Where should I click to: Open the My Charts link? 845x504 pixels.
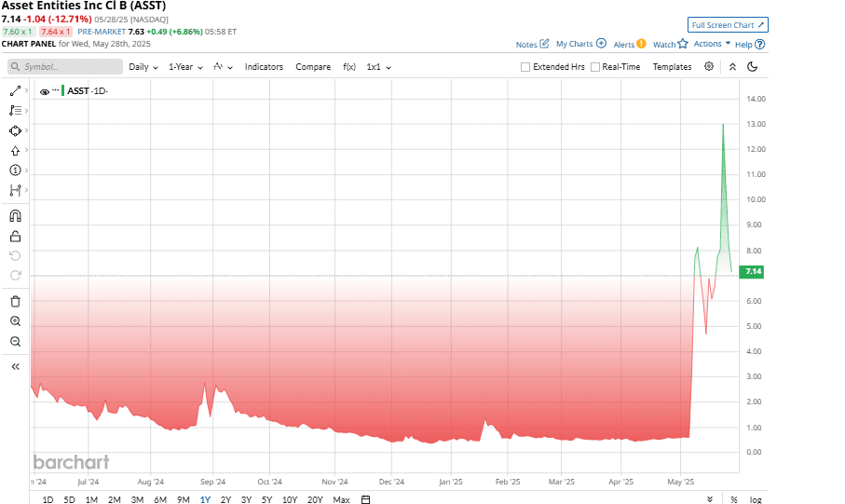(580, 44)
